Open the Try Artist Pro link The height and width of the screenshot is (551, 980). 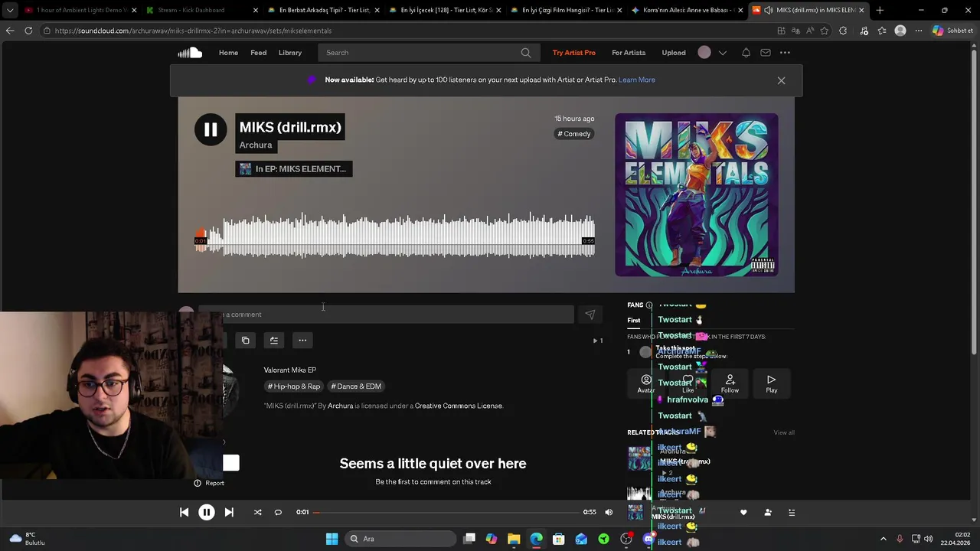573,53
